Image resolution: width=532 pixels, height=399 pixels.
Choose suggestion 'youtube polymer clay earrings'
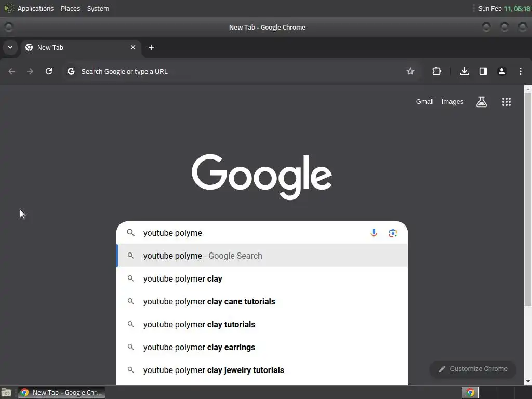(x=262, y=347)
